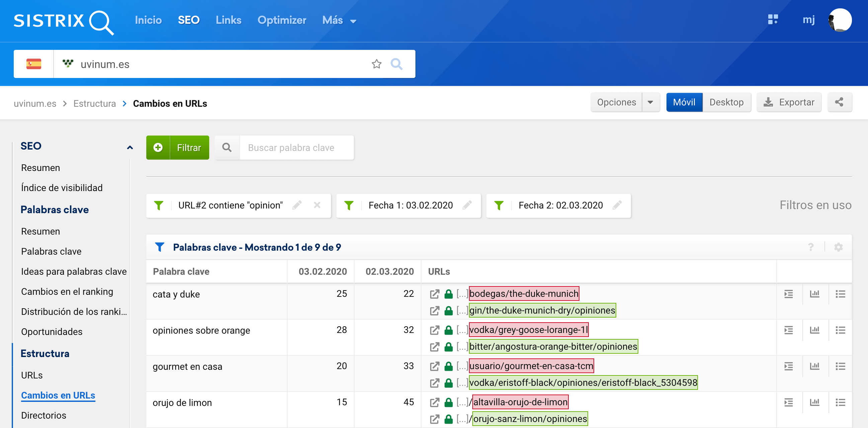This screenshot has height=428, width=868.
Task: Remove the URL#2 contiene opinion filter
Action: (x=317, y=205)
